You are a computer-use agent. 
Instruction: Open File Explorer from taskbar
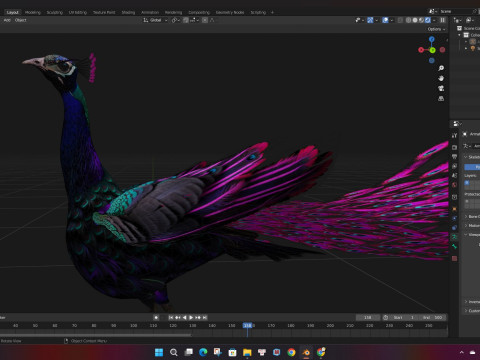[x=247, y=352]
